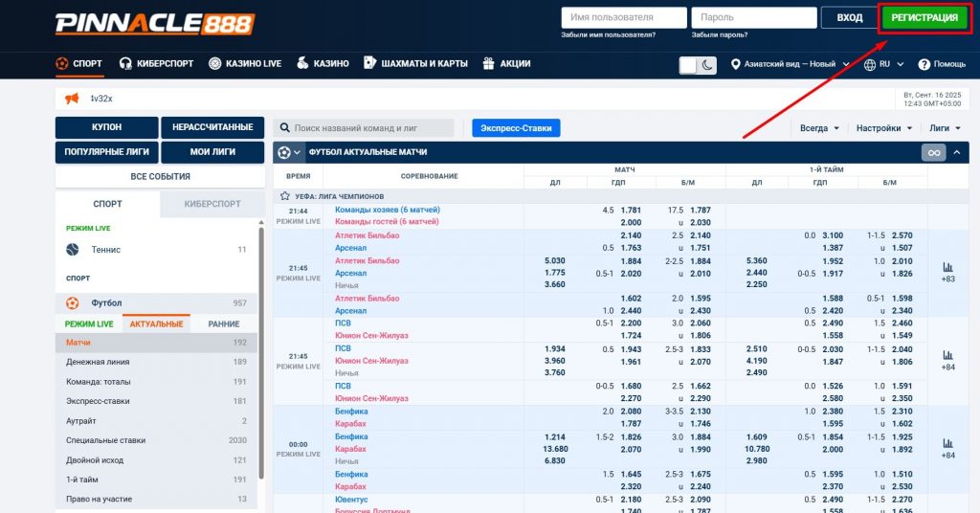Click the Экспресс-Ставки button
Viewport: 980px width, 513px height.
click(x=516, y=128)
